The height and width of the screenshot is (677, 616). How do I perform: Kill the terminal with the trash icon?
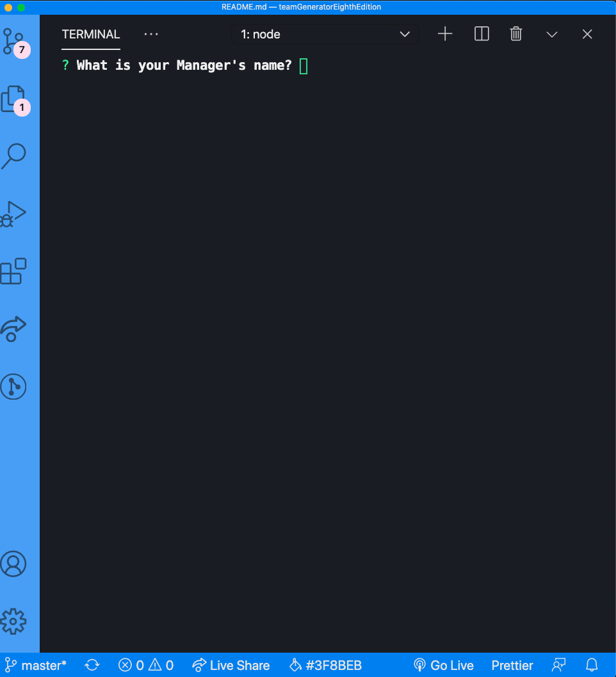point(516,34)
